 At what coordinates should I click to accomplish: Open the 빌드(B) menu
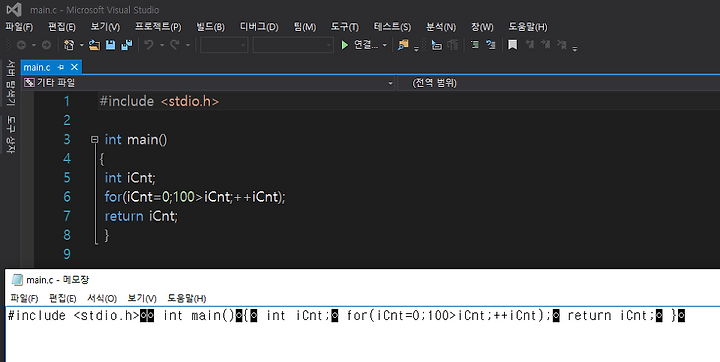[x=210, y=27]
